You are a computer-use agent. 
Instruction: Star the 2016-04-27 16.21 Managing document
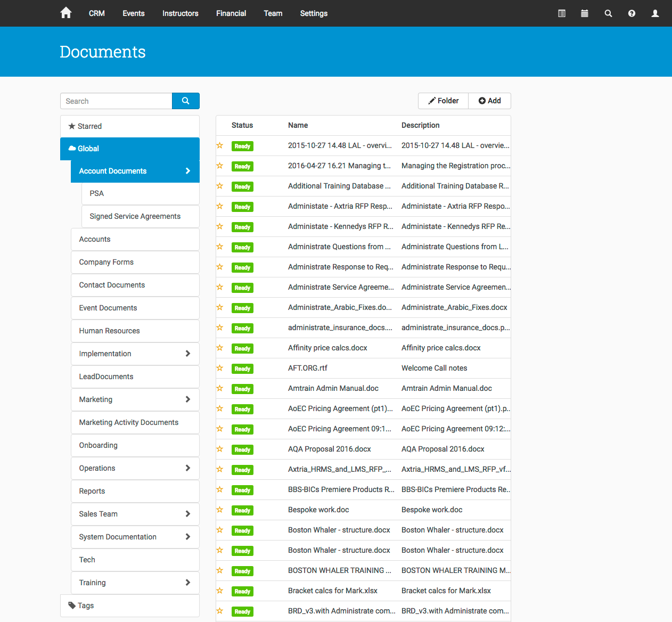tap(219, 166)
